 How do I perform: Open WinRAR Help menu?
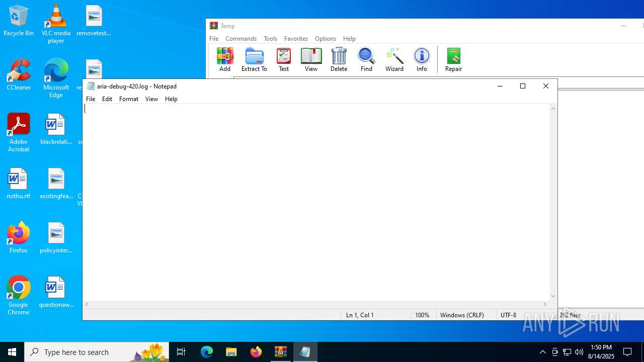[349, 39]
